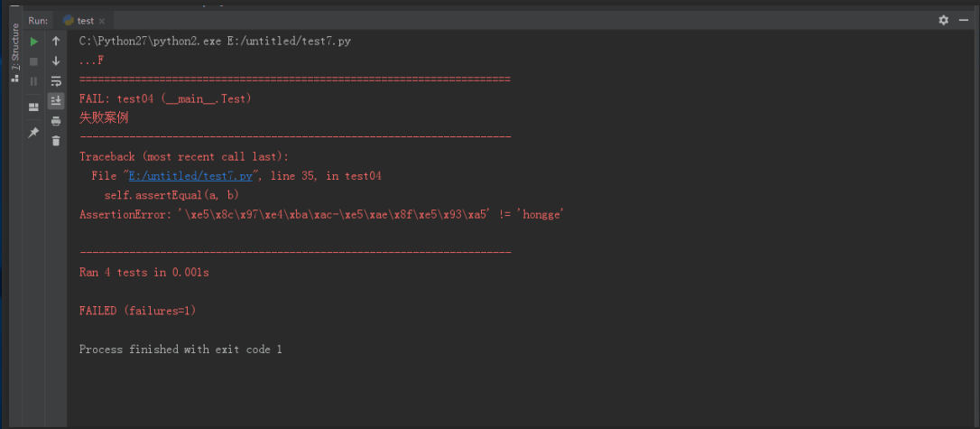Toggle scroll to end of output
Image resolution: width=980 pixels, height=429 pixels.
[x=56, y=101]
